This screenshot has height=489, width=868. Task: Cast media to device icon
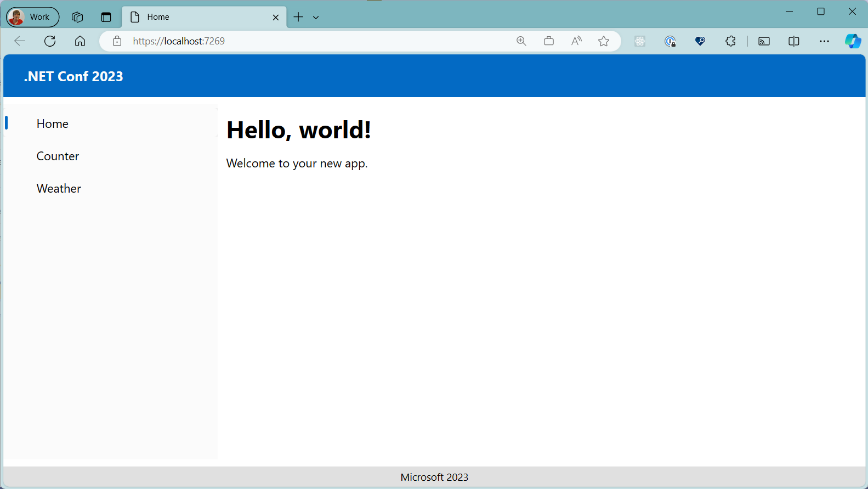pos(764,41)
